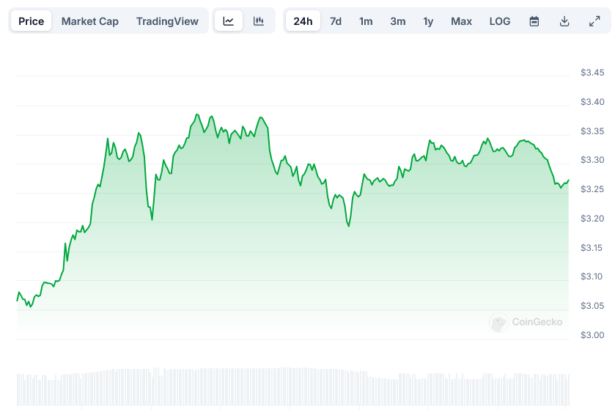Switch to the line chart view icon
This screenshot has width=615, height=410.
click(x=229, y=21)
